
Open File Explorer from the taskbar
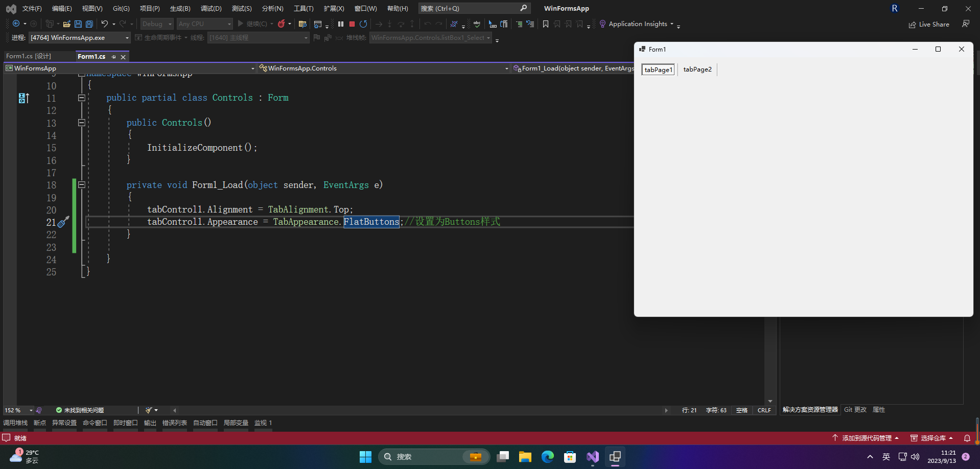click(525, 457)
